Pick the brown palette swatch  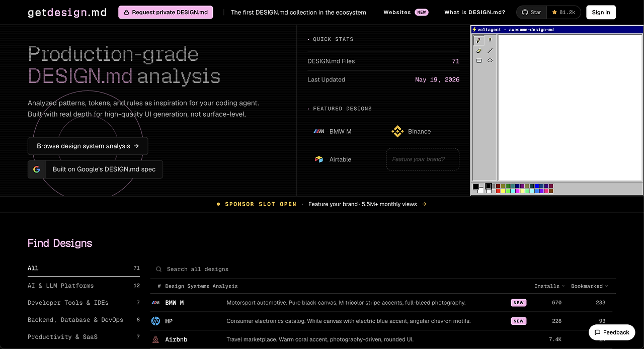coord(551,191)
